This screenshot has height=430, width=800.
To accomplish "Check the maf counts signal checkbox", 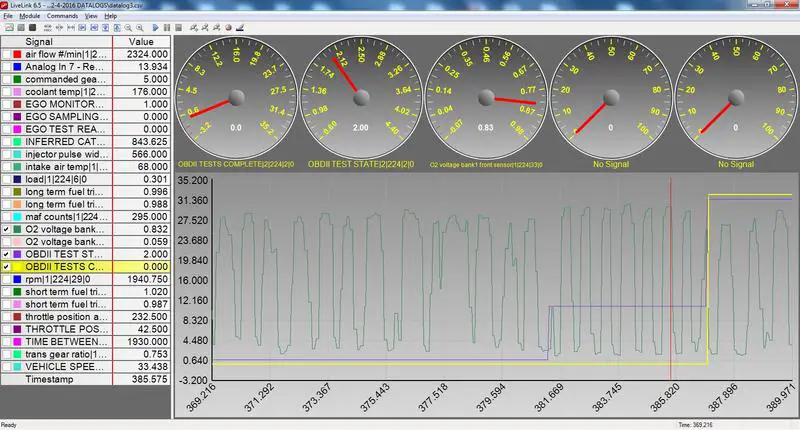I will click(6, 217).
